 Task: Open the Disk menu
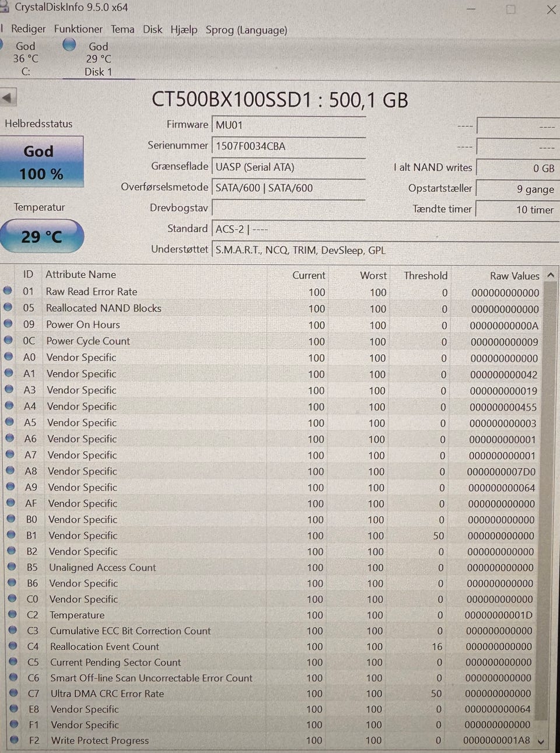click(x=153, y=29)
